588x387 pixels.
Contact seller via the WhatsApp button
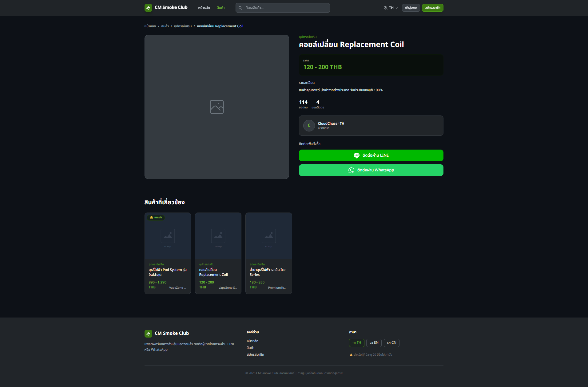[371, 170]
